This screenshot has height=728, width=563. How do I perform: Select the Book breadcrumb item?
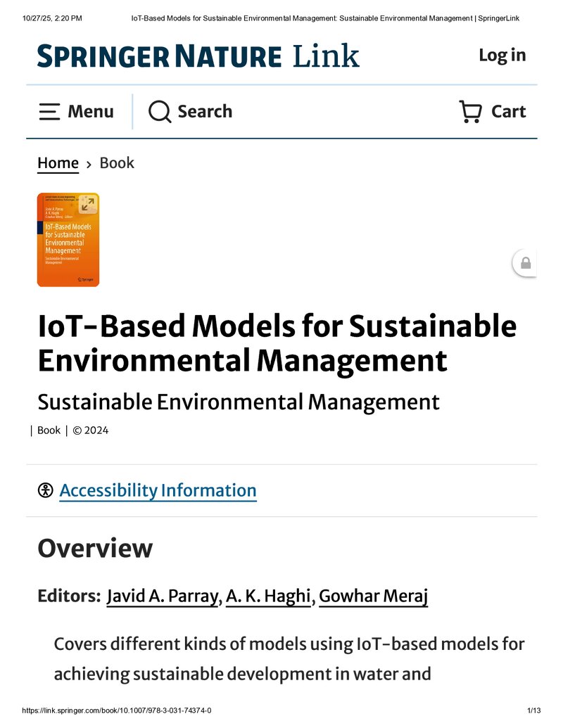117,163
